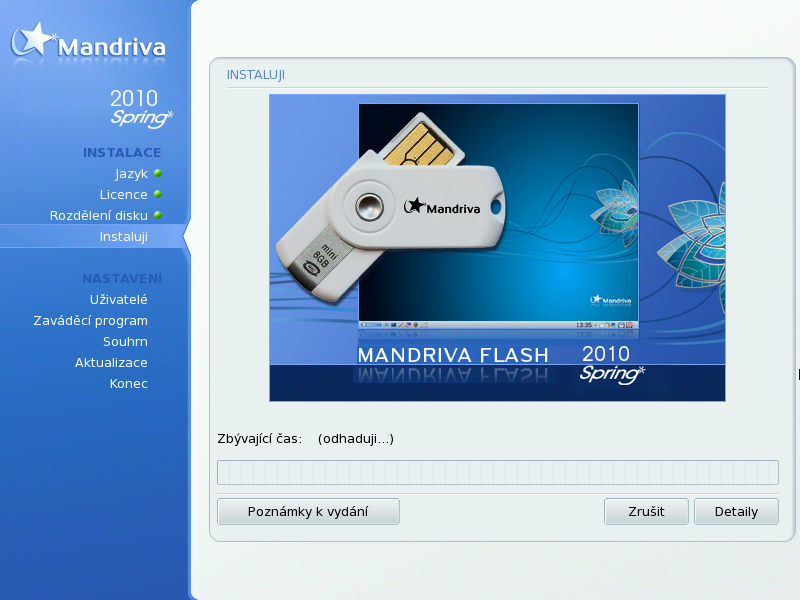Click the 2010 Spring version text in sidebar
Image resolution: width=800 pixels, height=600 pixels.
pyautogui.click(x=141, y=108)
